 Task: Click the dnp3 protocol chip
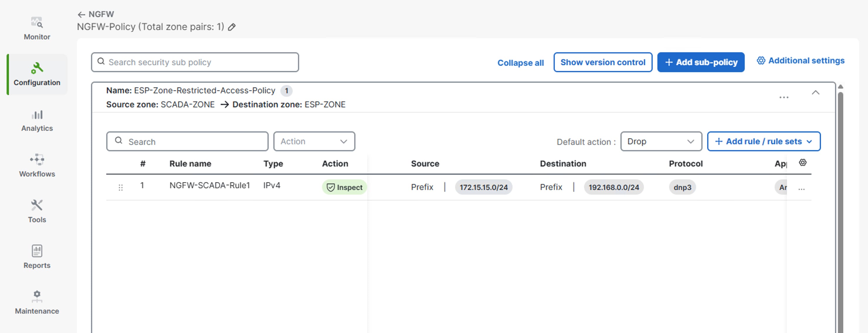click(x=682, y=187)
